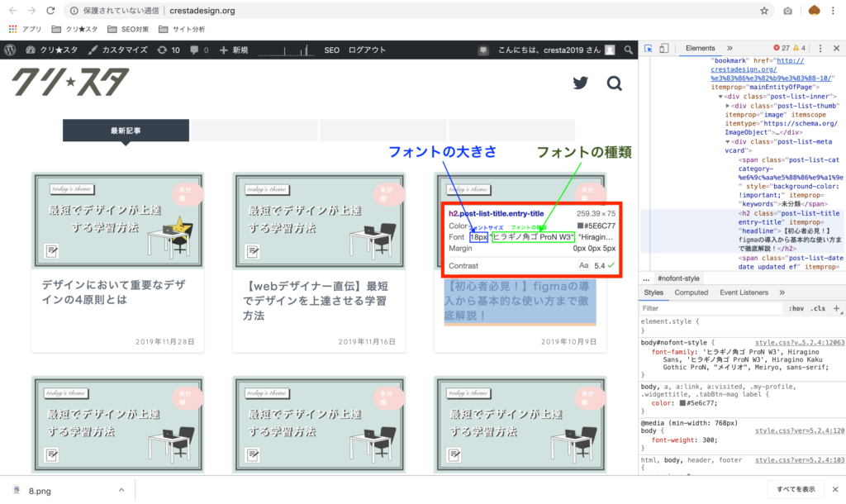Open the Twitter bird icon link
This screenshot has width=846, height=504.
(581, 83)
